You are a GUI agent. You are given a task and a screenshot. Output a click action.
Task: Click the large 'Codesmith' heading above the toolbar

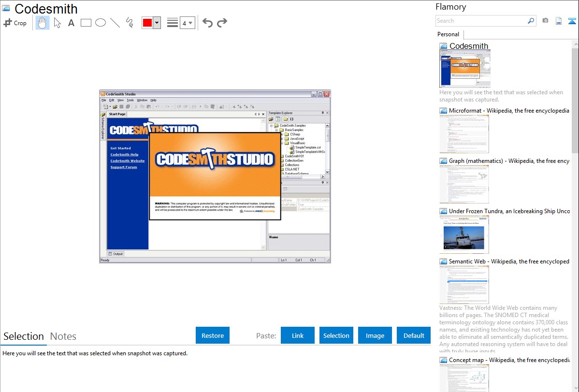click(x=46, y=9)
